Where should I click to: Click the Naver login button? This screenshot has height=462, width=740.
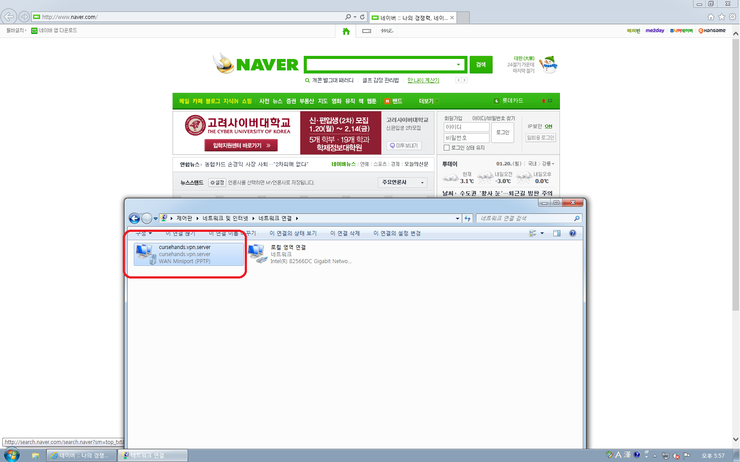point(503,133)
